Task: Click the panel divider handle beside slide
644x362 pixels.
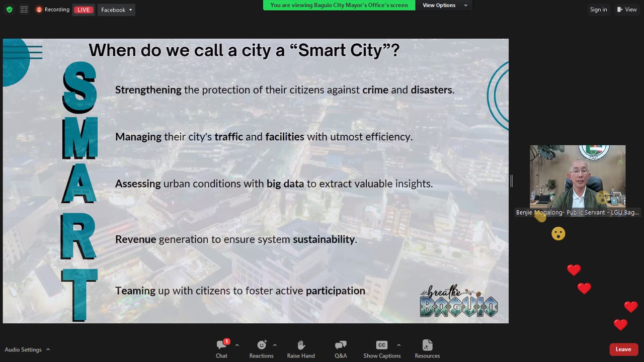Action: 511,181
